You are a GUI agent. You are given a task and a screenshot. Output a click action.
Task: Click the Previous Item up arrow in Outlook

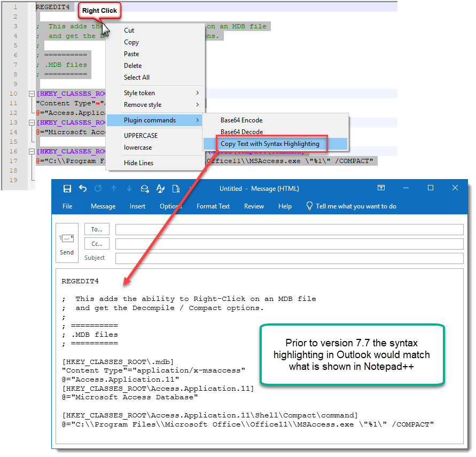(x=114, y=189)
